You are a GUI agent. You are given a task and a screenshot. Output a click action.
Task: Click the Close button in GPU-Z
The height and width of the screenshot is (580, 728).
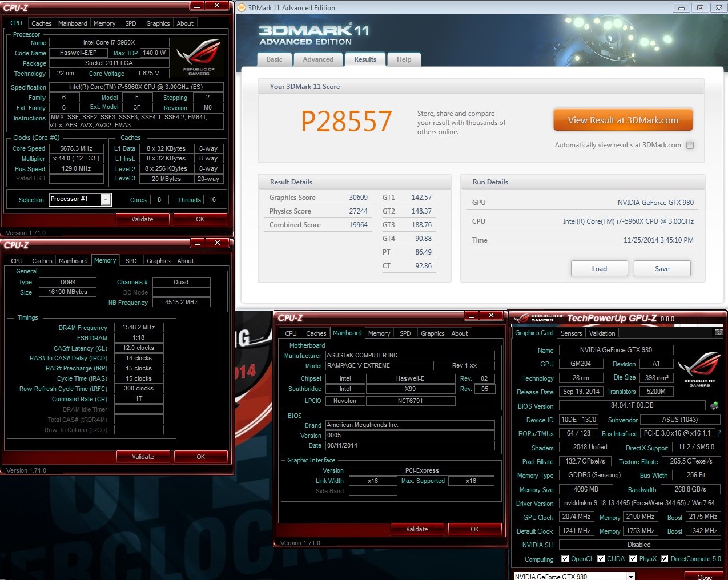click(705, 577)
